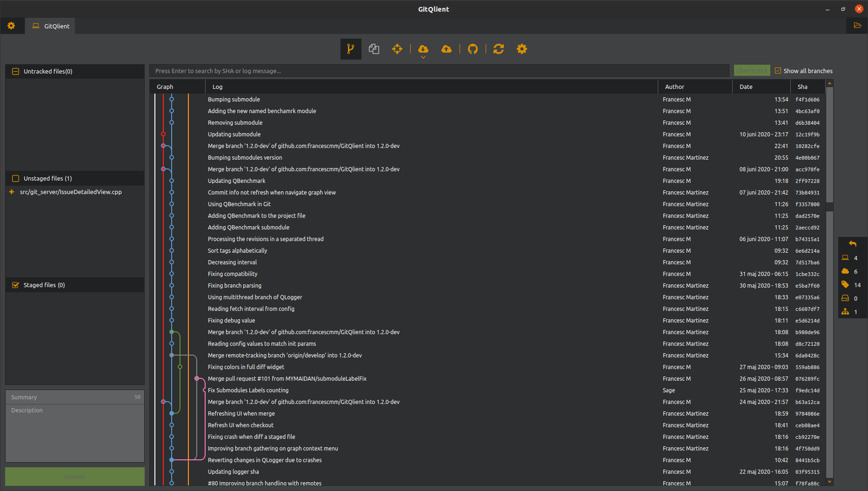The image size is (868, 491).
Task: Show tags using tag icon
Action: tap(845, 284)
